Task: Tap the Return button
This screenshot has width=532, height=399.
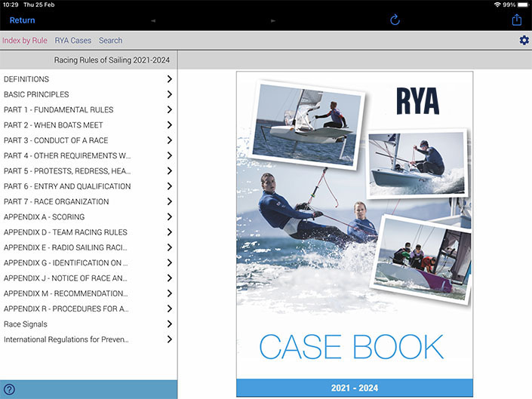Action: click(22, 20)
